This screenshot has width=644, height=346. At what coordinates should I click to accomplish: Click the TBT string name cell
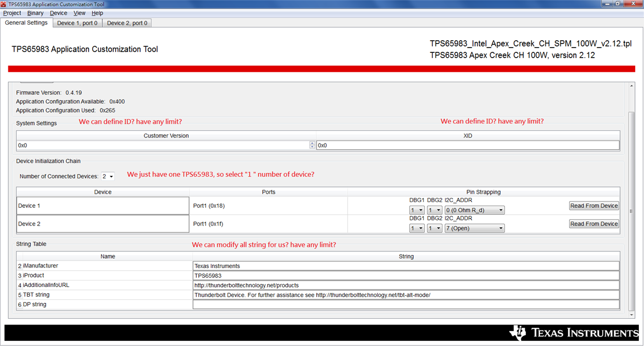tap(105, 295)
